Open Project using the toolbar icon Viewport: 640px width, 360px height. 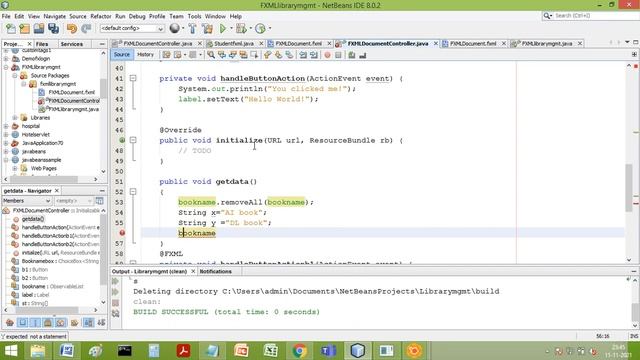(39, 29)
